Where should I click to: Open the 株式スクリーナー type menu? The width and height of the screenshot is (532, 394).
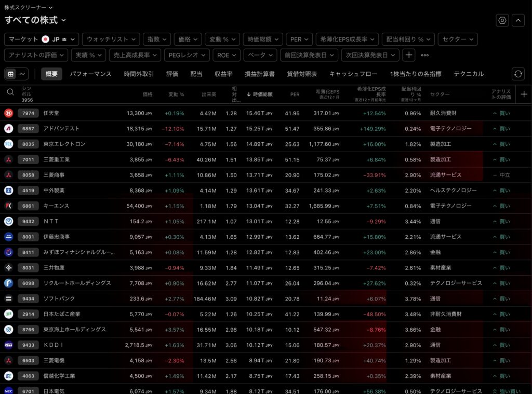29,8
